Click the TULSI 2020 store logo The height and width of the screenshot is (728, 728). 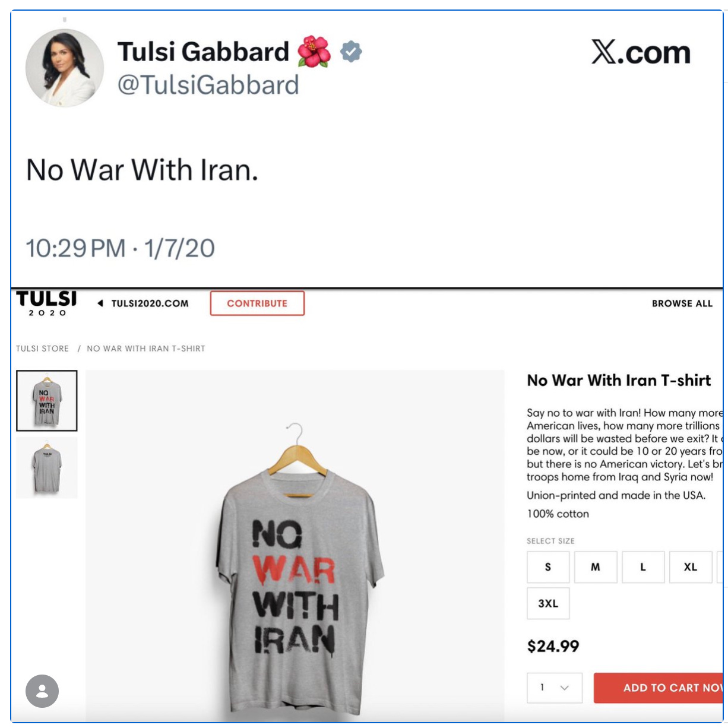(x=47, y=303)
